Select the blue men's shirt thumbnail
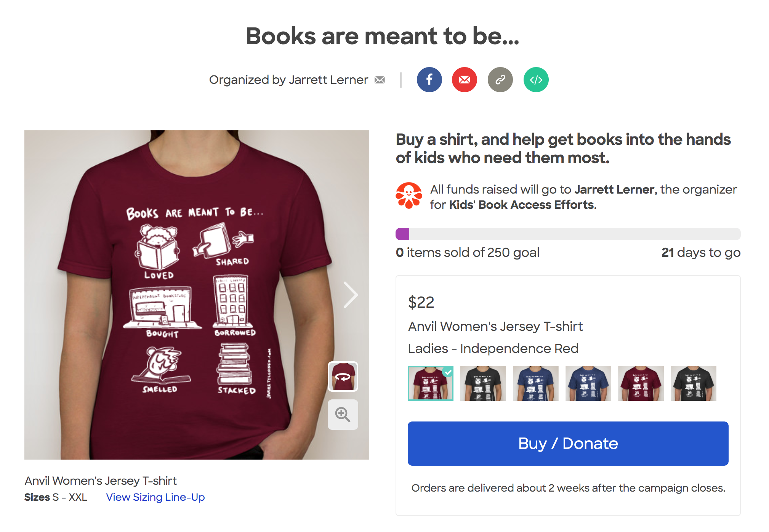Screen dimensions: 769x532 point(588,383)
